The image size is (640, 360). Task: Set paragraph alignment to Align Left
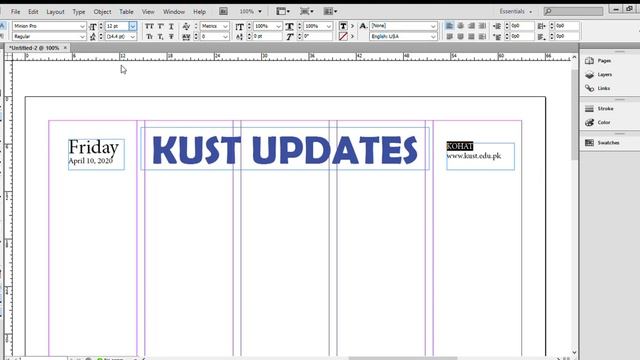449,26
